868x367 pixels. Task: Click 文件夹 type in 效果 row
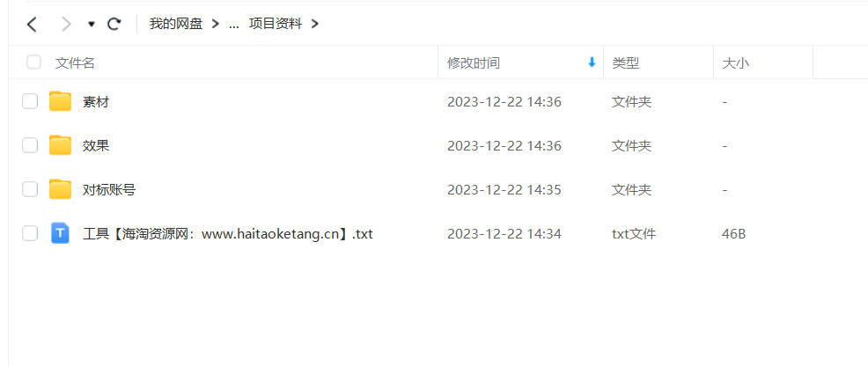tap(631, 146)
